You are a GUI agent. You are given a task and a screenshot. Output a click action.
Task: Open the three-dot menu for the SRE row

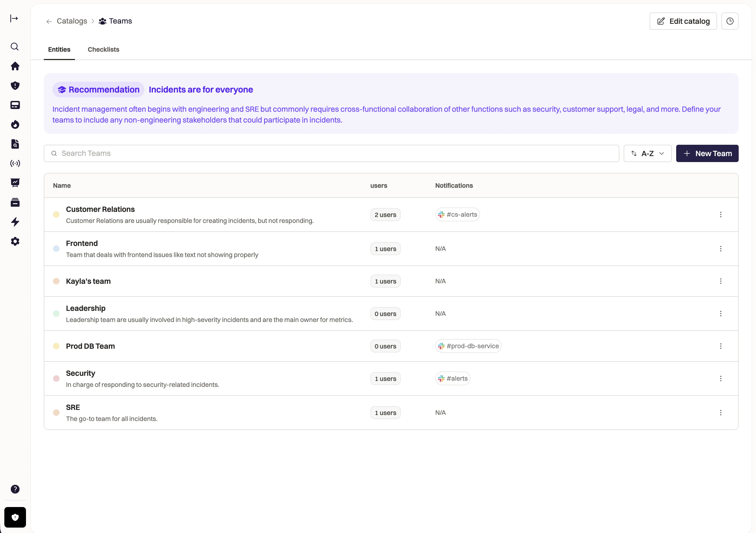721,413
